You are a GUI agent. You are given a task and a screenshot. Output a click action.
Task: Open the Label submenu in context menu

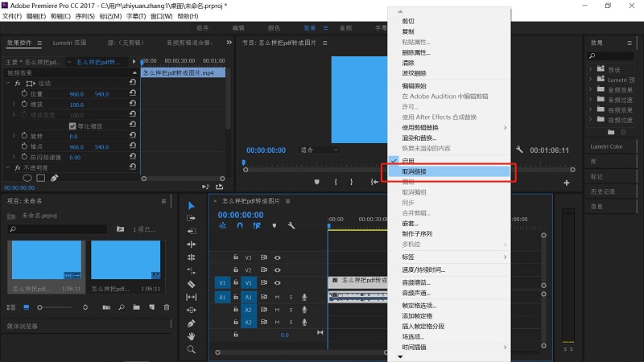[448, 257]
